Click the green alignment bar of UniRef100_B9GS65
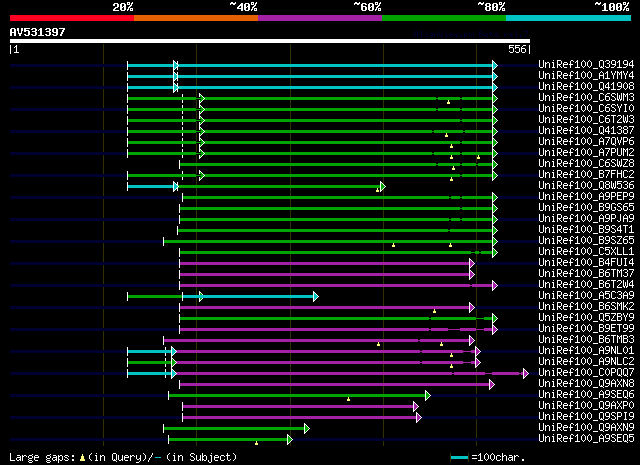The height and width of the screenshot is (465, 640). (336, 209)
